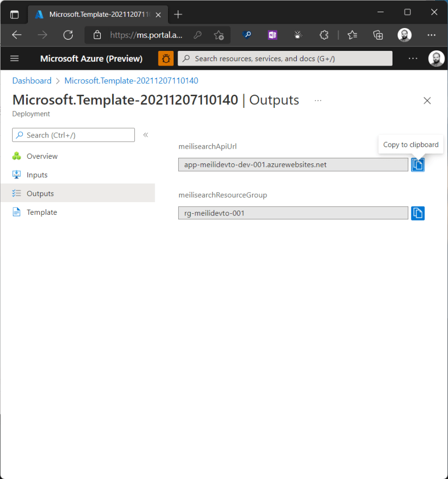Collapse the deployment sidebar with the chevron
The width and height of the screenshot is (448, 479).
tap(145, 134)
